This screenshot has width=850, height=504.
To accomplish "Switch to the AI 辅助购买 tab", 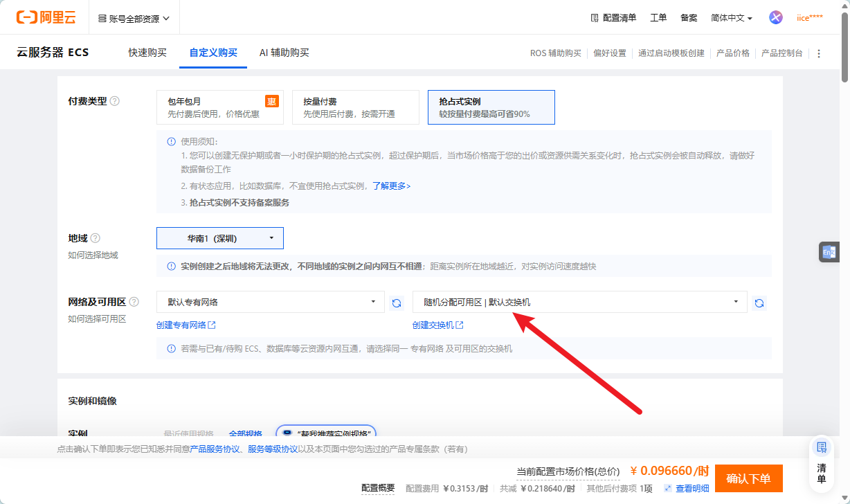I will (x=284, y=53).
